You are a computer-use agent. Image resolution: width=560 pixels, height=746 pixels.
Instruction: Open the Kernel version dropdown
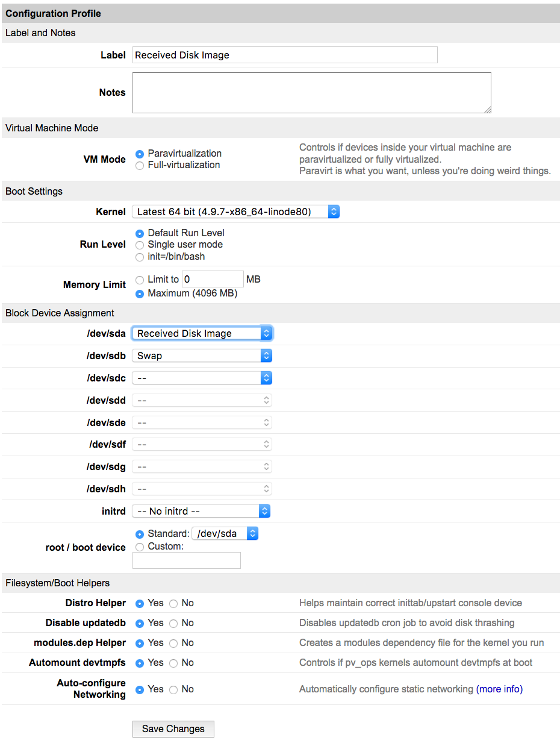pyautogui.click(x=235, y=212)
